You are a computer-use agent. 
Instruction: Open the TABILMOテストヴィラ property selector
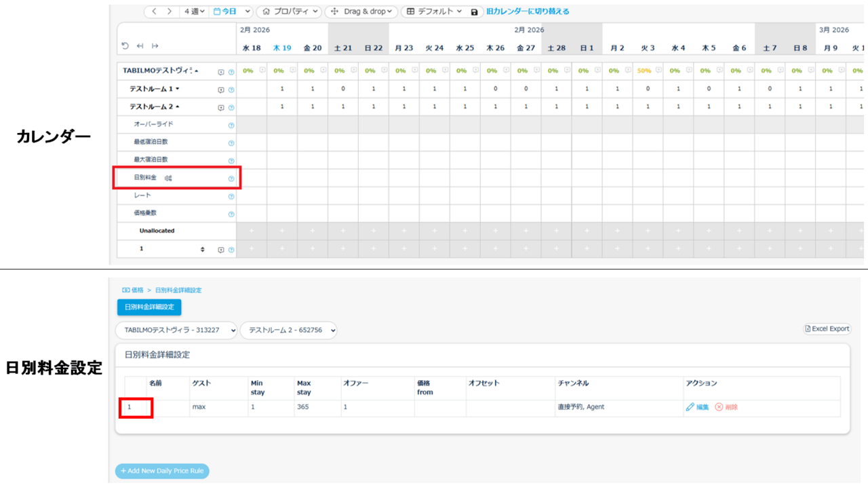click(x=176, y=330)
